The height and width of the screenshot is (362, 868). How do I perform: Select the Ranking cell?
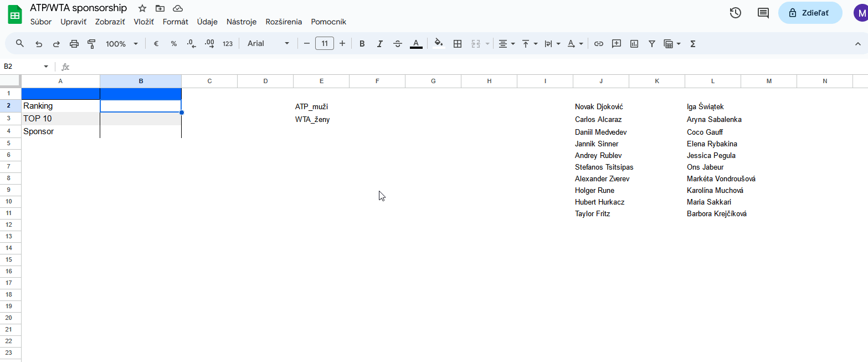pos(60,106)
